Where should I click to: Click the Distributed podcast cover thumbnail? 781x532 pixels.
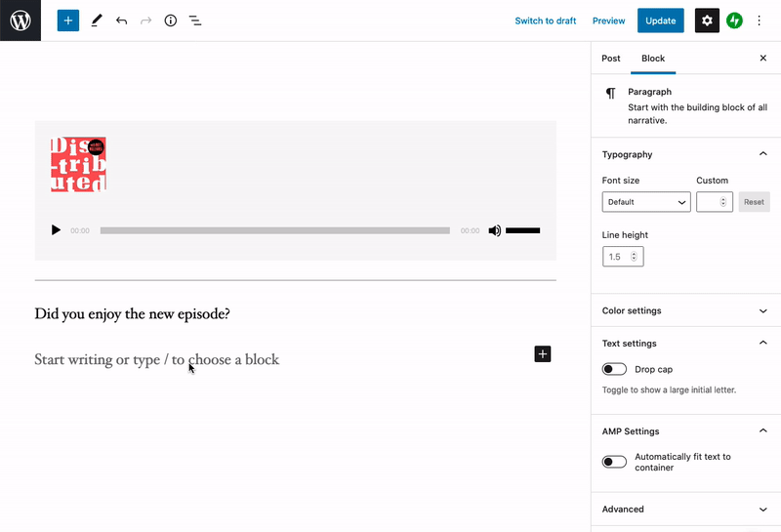click(78, 164)
